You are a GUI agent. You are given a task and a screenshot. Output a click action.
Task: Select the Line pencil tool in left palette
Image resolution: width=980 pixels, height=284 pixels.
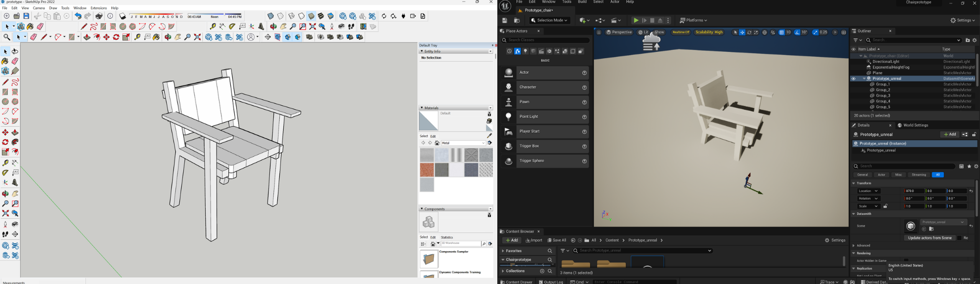(5, 82)
